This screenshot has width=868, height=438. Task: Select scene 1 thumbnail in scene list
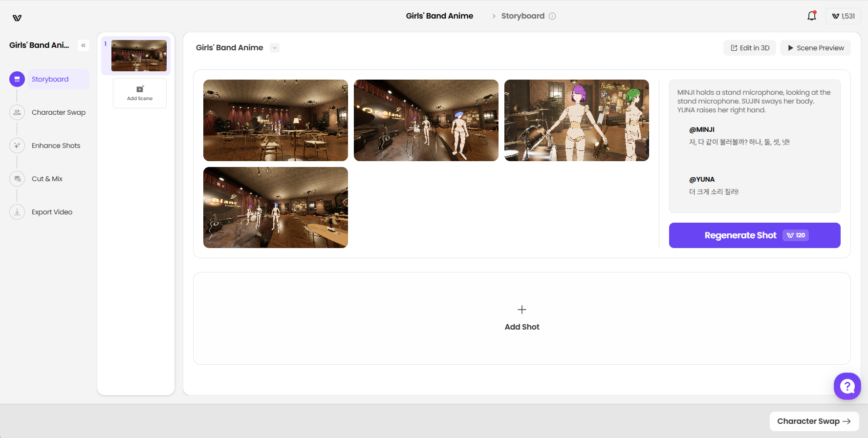139,56
